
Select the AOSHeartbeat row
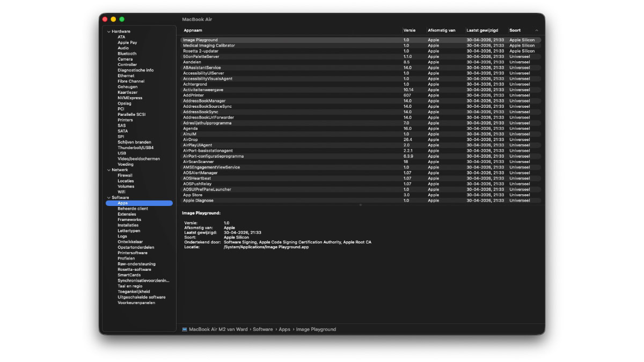point(361,179)
